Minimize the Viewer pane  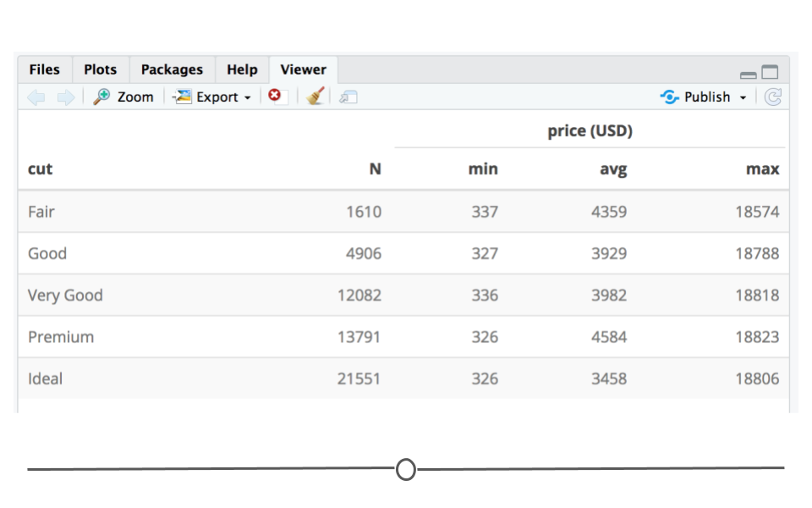pyautogui.click(x=748, y=75)
